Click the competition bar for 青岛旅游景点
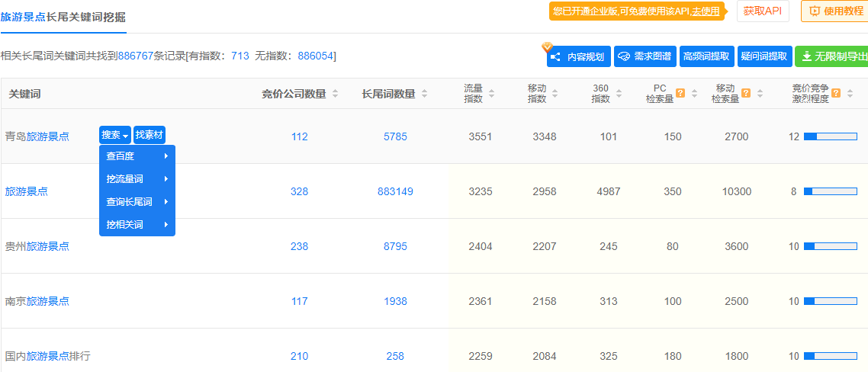 830,137
